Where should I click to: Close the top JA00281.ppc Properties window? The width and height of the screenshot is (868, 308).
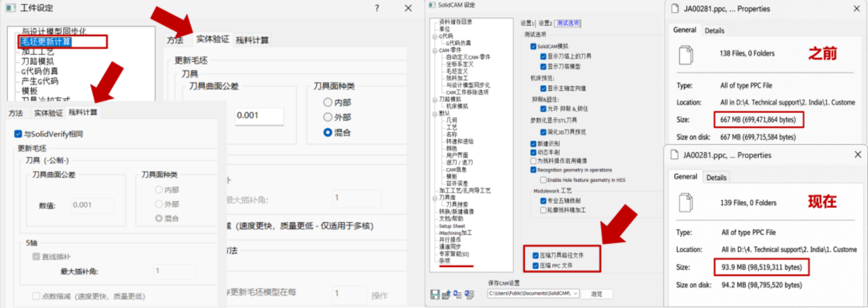coord(856,9)
